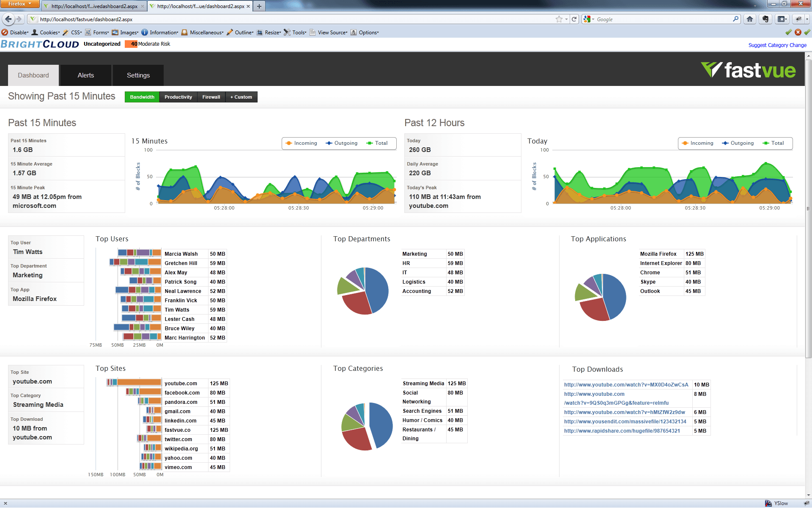Close the add-on bar with the X icon
This screenshot has width=812, height=508.
(5, 503)
